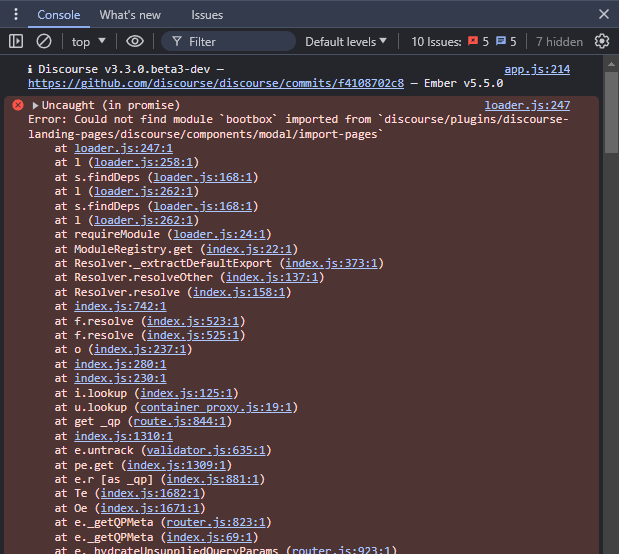
Task: Switch to the What's new tab
Action: [x=130, y=15]
